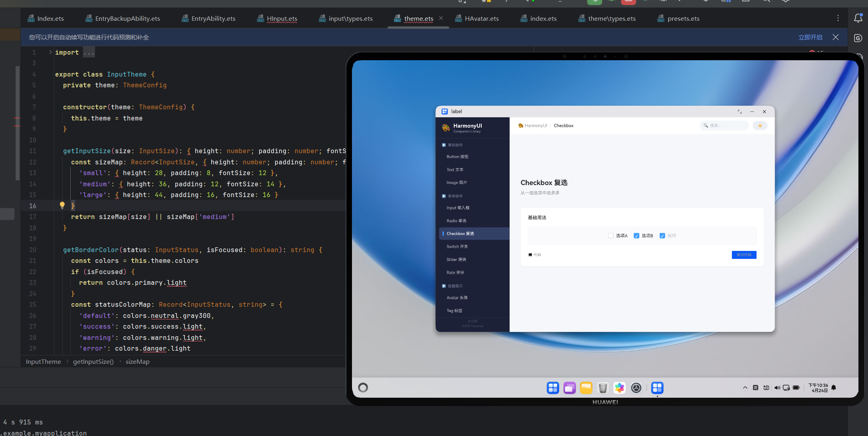The width and height of the screenshot is (868, 436).
Task: Open IDE notifications bell icon
Action: coord(858,18)
